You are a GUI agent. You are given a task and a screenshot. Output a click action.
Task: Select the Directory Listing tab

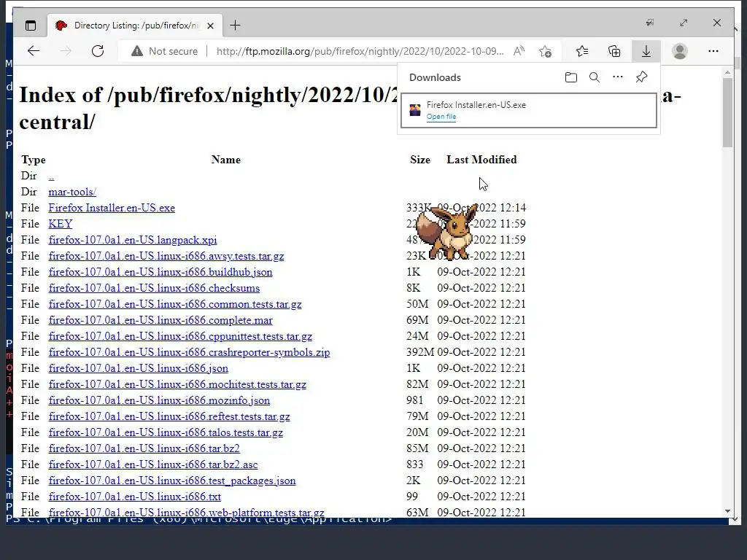[x=136, y=26]
